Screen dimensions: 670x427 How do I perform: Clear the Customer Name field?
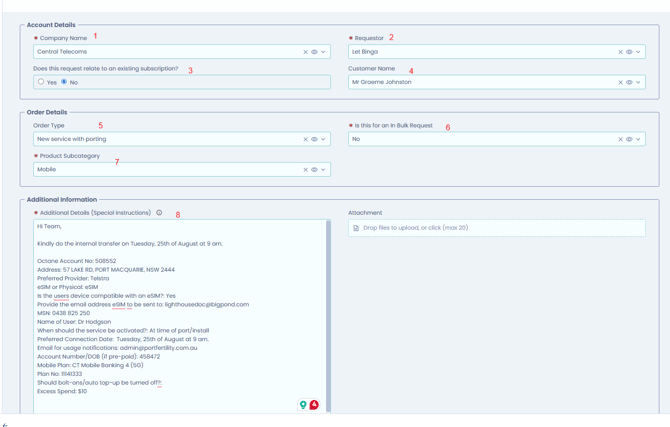coord(620,82)
